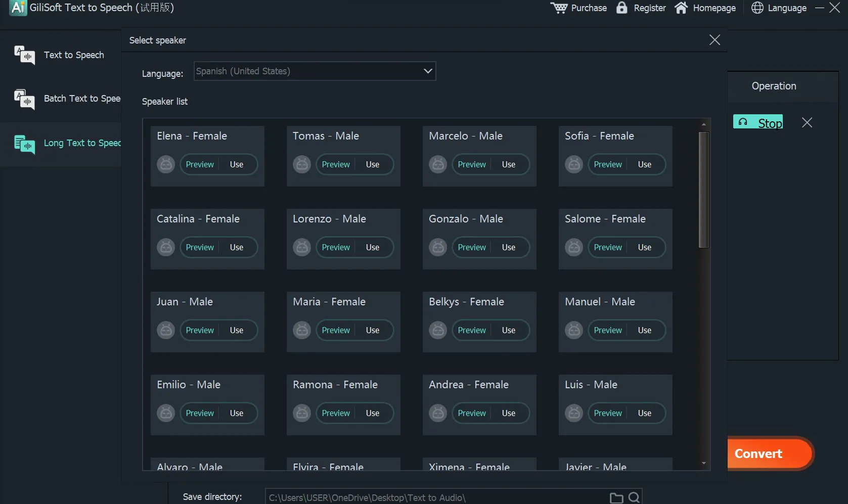Screen dimensions: 848x504
Task: Click the Sofia speaker avatar icon
Action: (x=574, y=164)
